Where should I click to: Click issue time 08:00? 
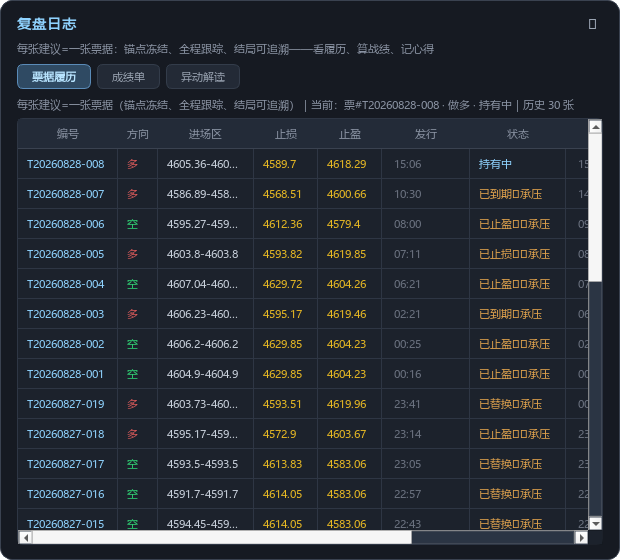point(408,224)
